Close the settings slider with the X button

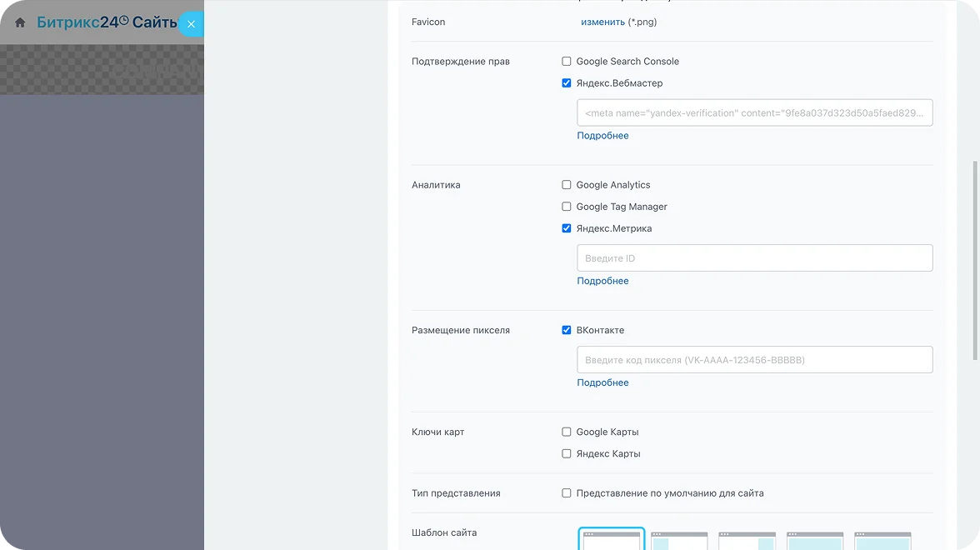tap(191, 24)
